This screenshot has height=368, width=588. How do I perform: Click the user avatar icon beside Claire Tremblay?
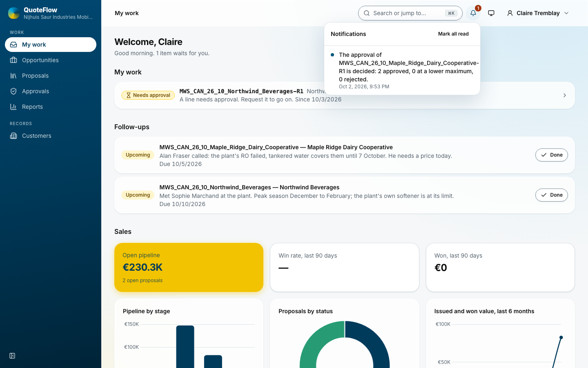[x=510, y=13]
